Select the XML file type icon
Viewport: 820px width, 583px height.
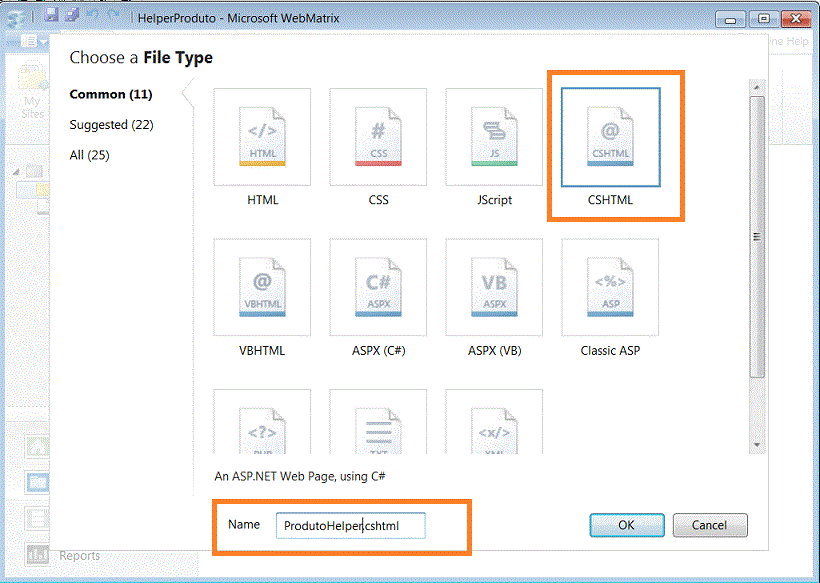pyautogui.click(x=494, y=421)
